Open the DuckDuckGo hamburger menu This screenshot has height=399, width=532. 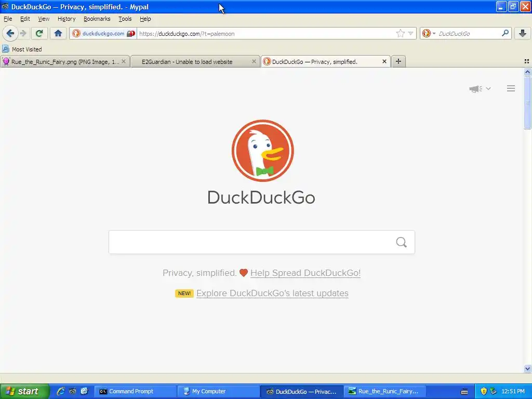[511, 88]
